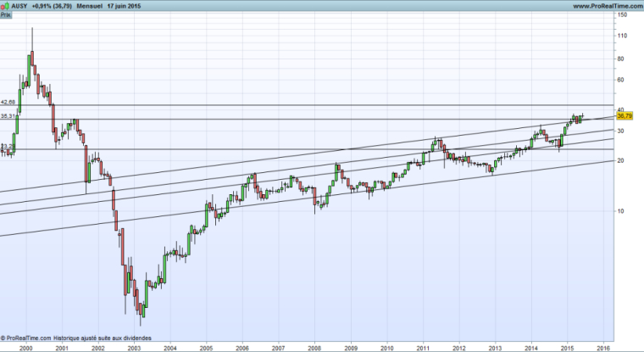Click the 2008 year label on time axis
Screen dimensions: 644x352
[x=314, y=348]
